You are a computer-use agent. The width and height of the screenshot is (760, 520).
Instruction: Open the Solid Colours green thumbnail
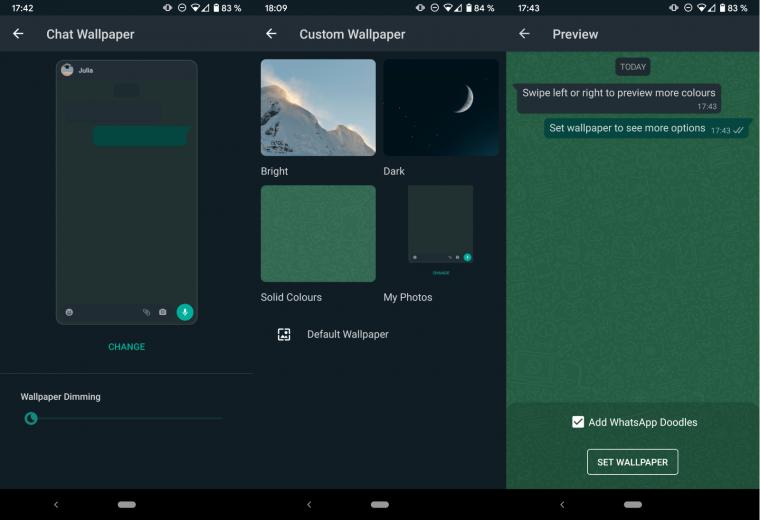(x=318, y=234)
